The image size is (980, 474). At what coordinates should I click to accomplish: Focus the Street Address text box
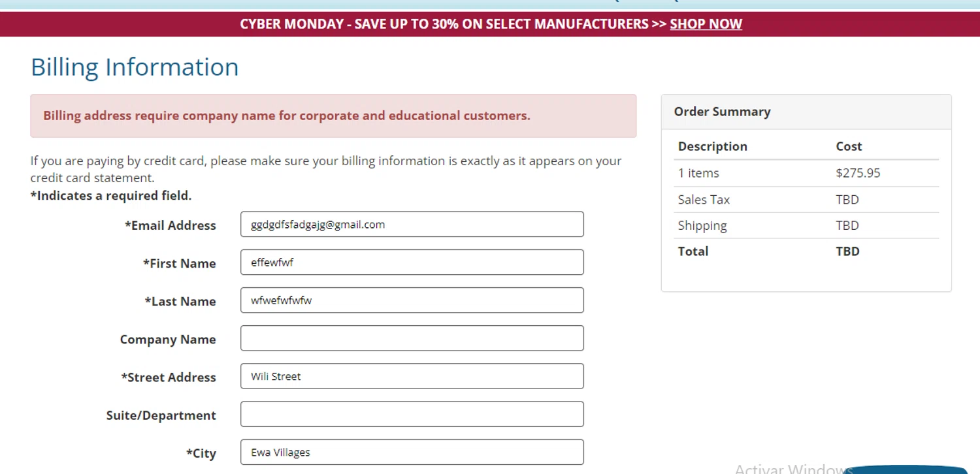pyautogui.click(x=412, y=376)
